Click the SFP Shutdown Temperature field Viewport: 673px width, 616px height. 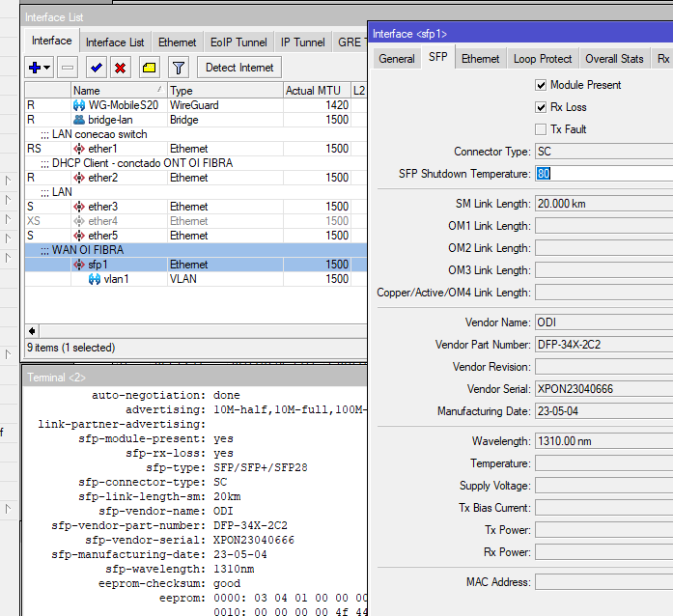pyautogui.click(x=603, y=174)
